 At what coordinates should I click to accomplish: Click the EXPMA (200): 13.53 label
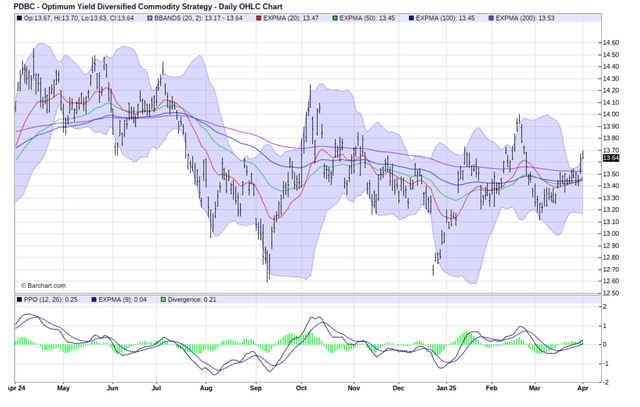[x=525, y=18]
